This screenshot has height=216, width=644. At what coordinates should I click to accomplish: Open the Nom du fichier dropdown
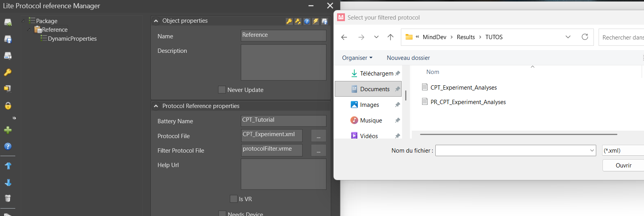point(592,151)
